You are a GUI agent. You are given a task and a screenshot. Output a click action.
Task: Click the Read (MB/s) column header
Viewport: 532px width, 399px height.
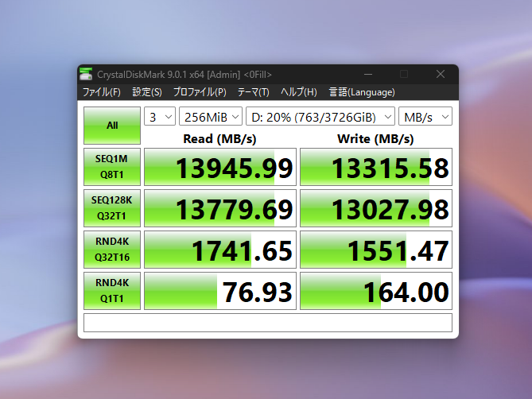pos(219,138)
